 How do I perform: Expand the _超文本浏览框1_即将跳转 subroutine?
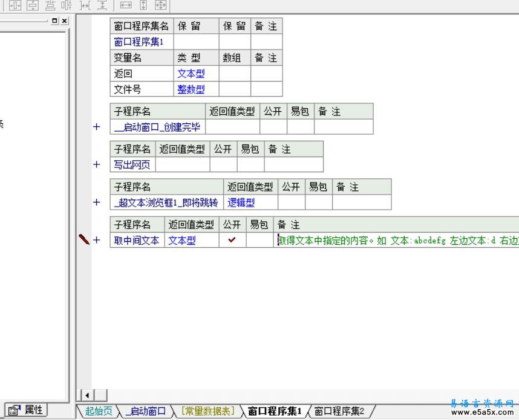point(96,202)
